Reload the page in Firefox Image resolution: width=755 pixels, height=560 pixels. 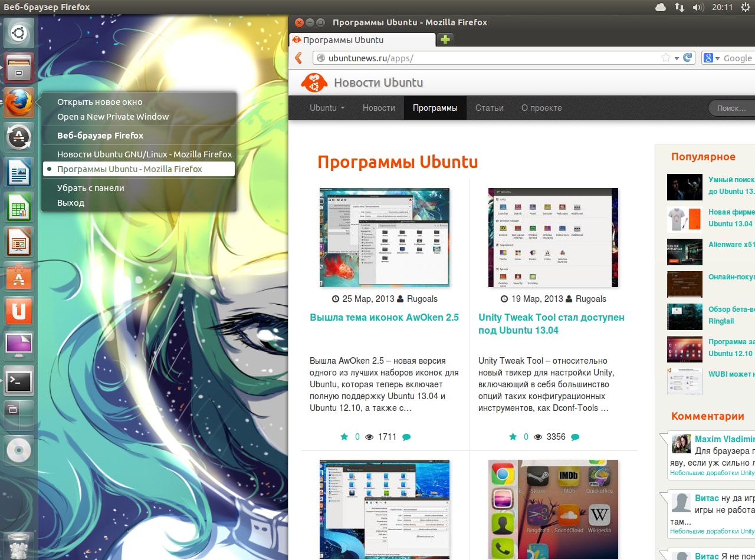[688, 58]
